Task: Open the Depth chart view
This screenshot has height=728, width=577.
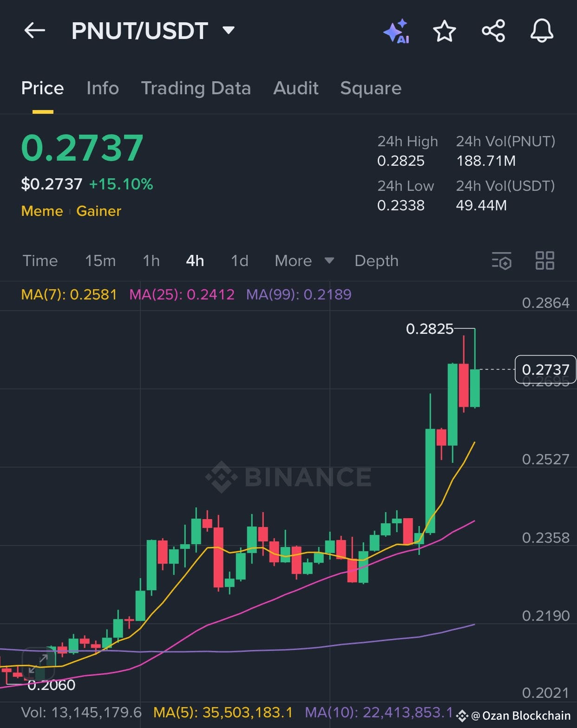Action: pyautogui.click(x=376, y=261)
